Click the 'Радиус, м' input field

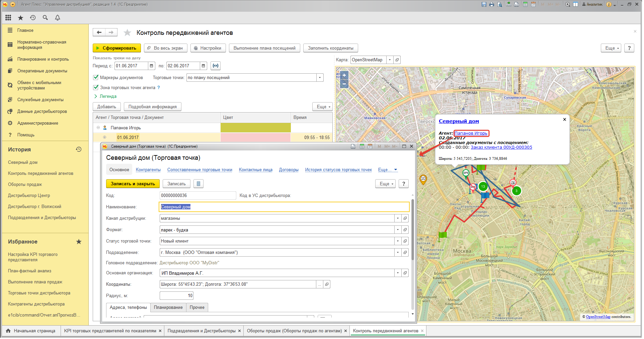coord(176,296)
